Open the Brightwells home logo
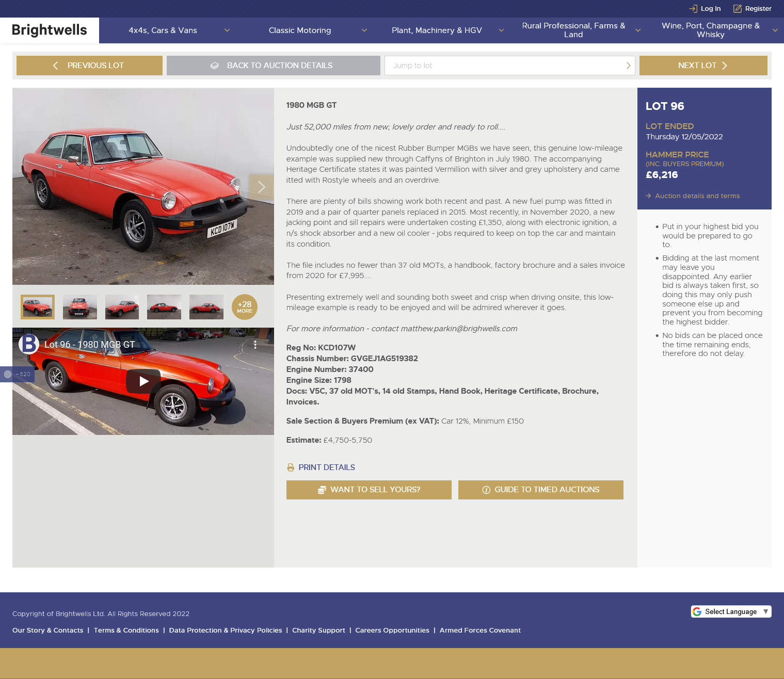The height and width of the screenshot is (679, 784). pos(50,30)
